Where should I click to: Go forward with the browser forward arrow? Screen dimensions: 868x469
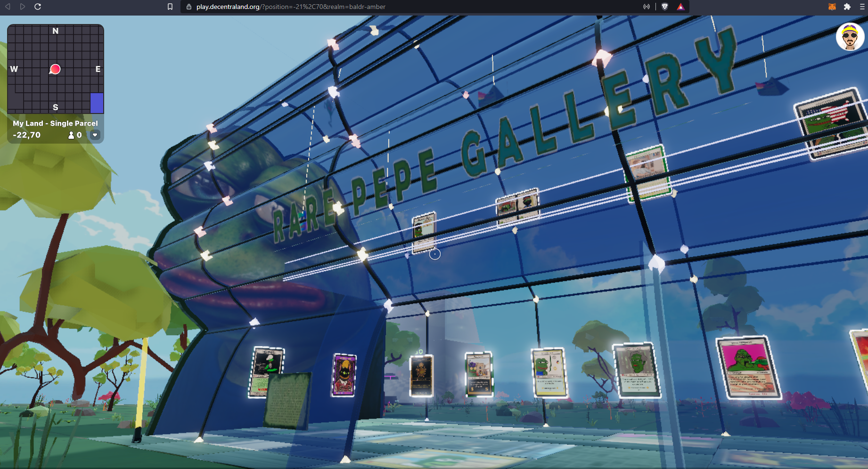tap(22, 7)
